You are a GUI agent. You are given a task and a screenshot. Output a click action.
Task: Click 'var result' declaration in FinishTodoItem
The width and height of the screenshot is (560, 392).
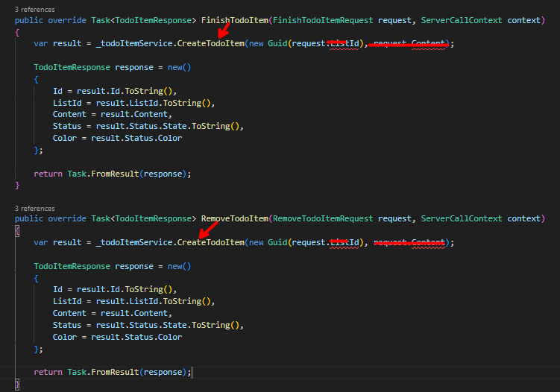coord(57,43)
